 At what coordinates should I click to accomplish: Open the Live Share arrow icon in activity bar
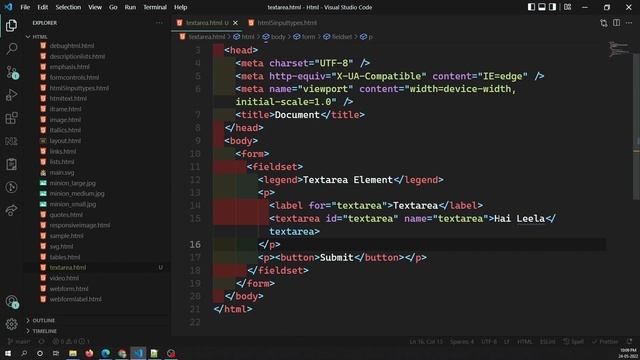(11, 210)
